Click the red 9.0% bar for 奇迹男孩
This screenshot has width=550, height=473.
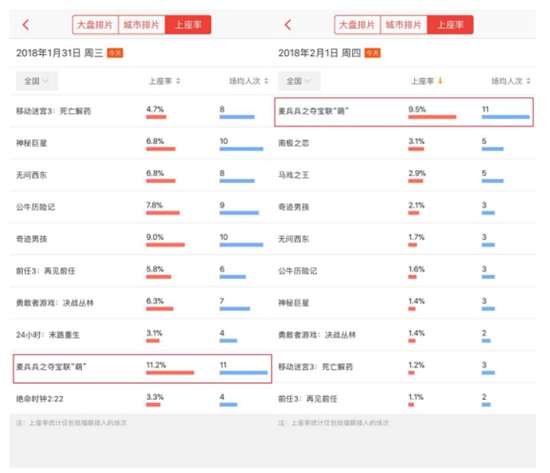tap(166, 245)
